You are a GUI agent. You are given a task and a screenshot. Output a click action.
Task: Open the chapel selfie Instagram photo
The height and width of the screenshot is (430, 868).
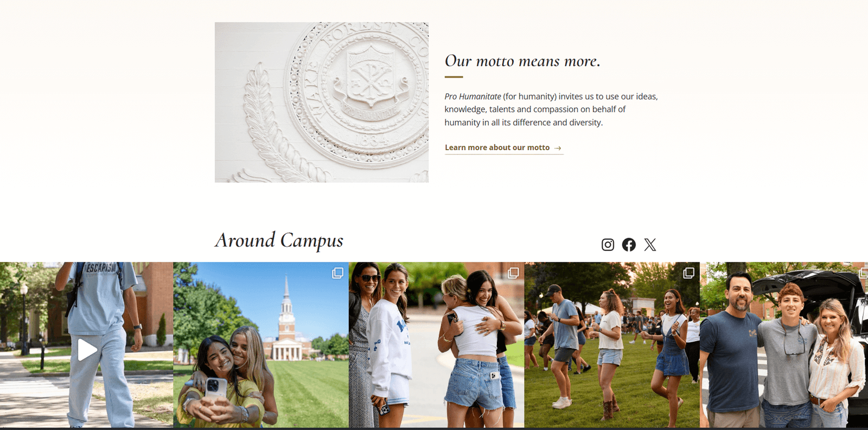pyautogui.click(x=261, y=345)
